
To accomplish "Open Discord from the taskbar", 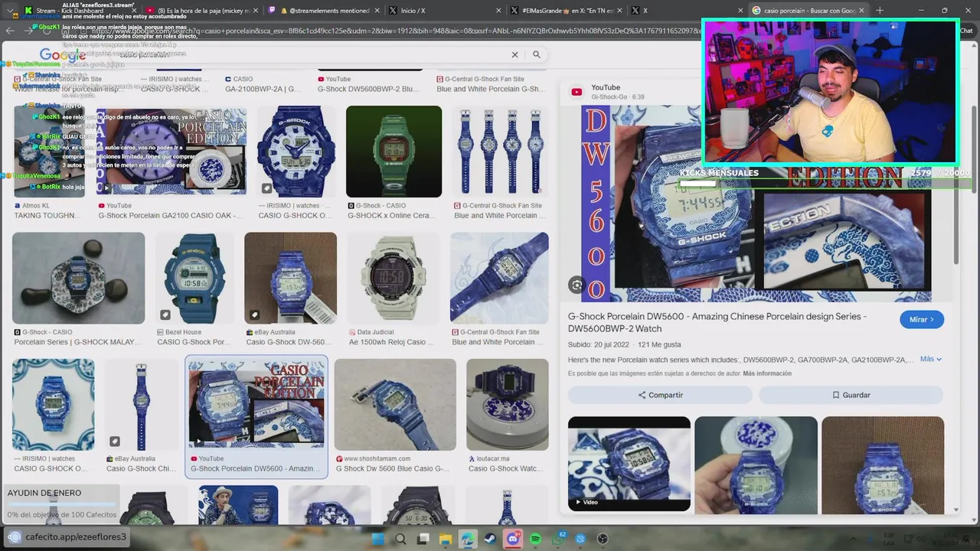I will (x=513, y=539).
